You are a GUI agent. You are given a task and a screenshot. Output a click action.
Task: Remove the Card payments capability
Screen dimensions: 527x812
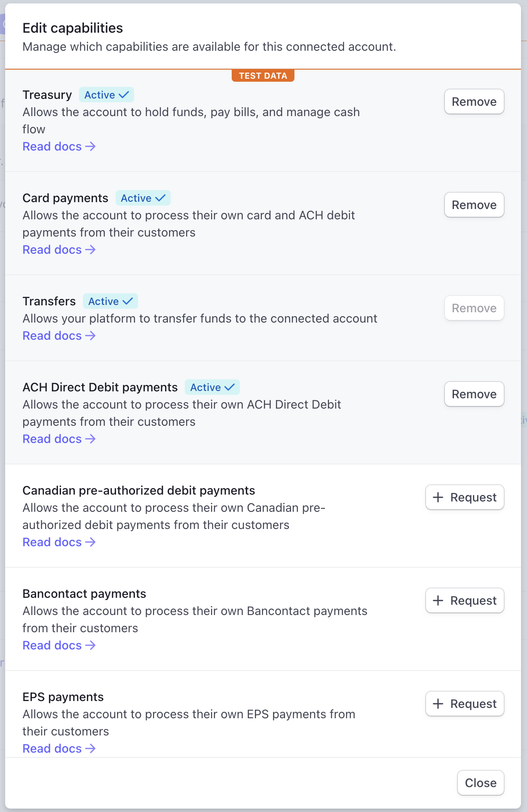pos(474,205)
